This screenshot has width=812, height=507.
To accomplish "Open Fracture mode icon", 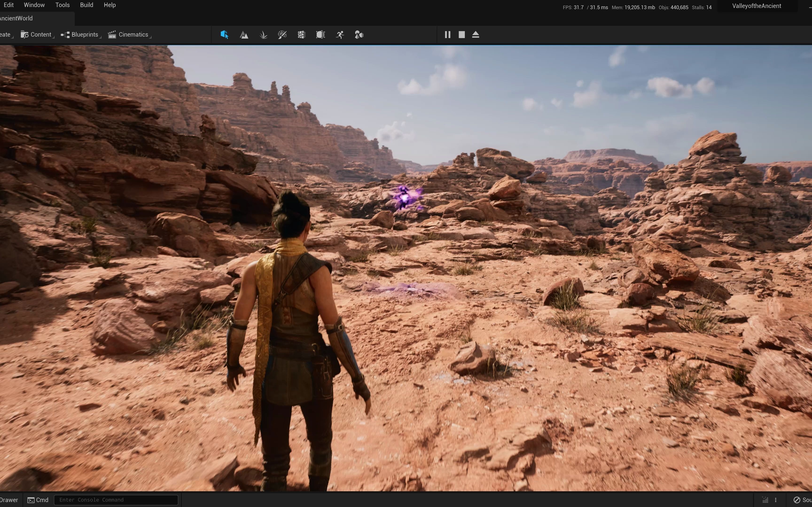I will tap(301, 35).
